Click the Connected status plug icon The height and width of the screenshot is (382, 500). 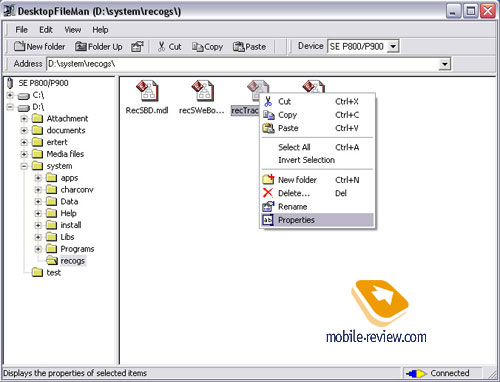coord(416,374)
